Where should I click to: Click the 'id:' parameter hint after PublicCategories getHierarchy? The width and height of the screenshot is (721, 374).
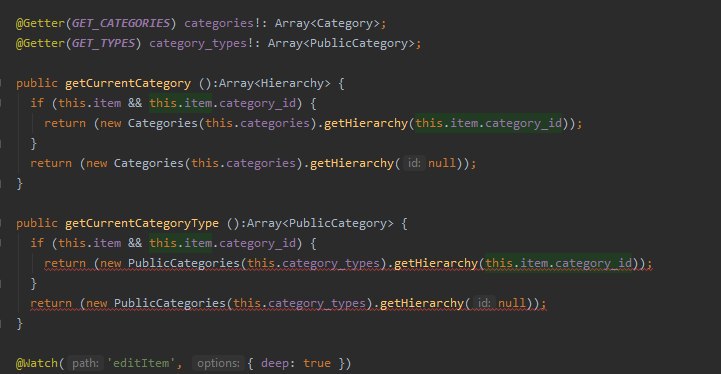[x=484, y=303]
